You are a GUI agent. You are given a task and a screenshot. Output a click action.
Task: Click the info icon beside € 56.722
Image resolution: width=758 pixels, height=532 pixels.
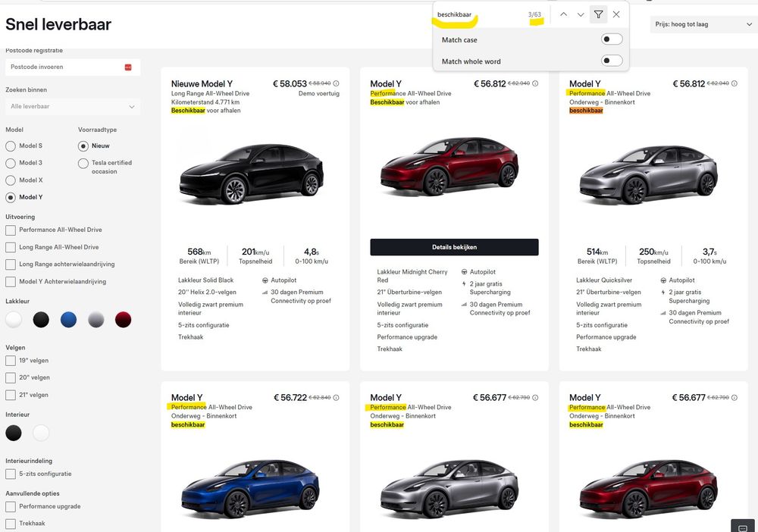pos(336,398)
